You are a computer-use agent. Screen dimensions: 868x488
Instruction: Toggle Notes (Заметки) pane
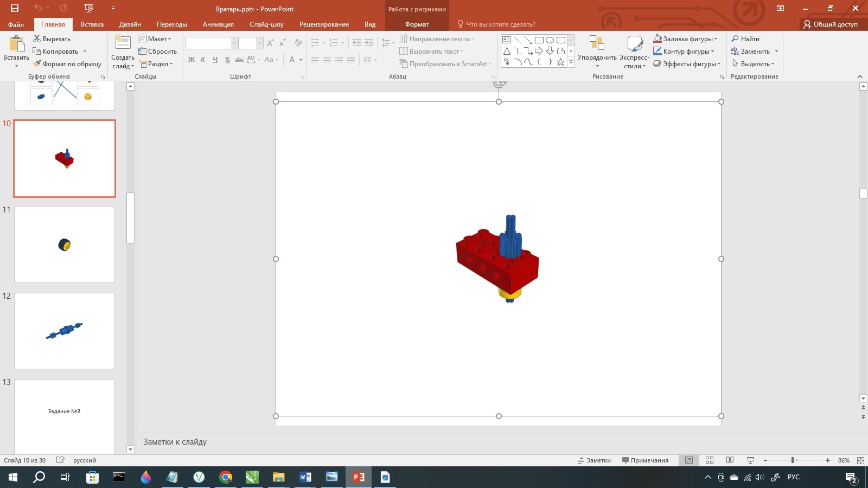(x=595, y=460)
